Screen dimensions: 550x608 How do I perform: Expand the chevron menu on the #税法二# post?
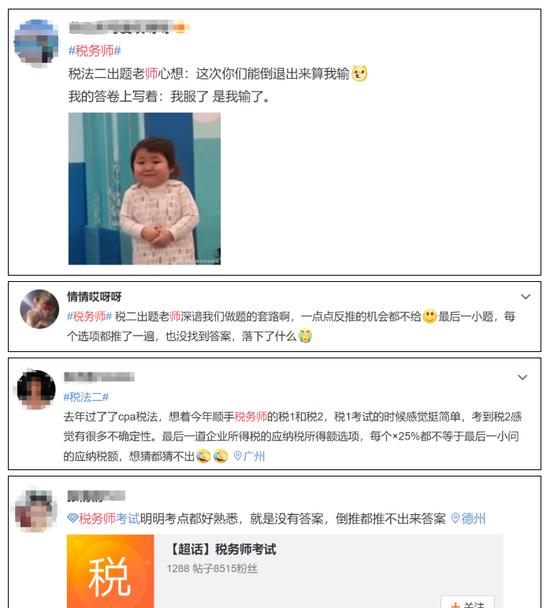pos(522,377)
